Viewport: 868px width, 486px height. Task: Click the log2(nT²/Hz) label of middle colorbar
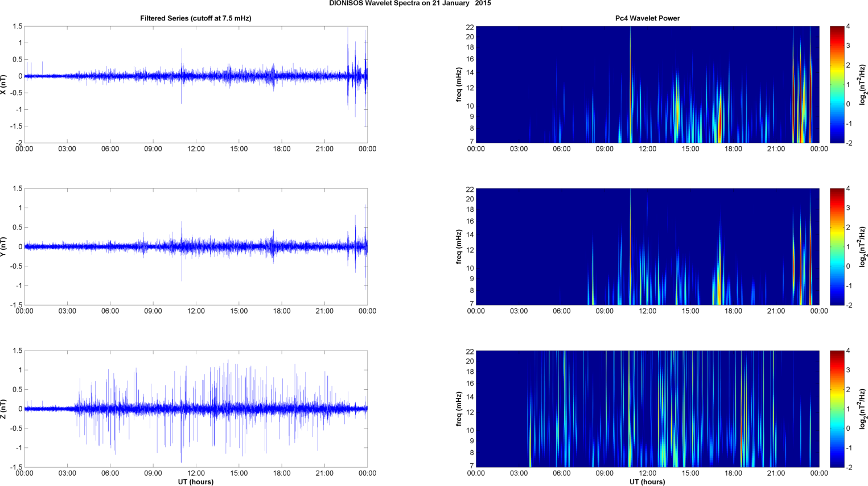click(x=862, y=246)
